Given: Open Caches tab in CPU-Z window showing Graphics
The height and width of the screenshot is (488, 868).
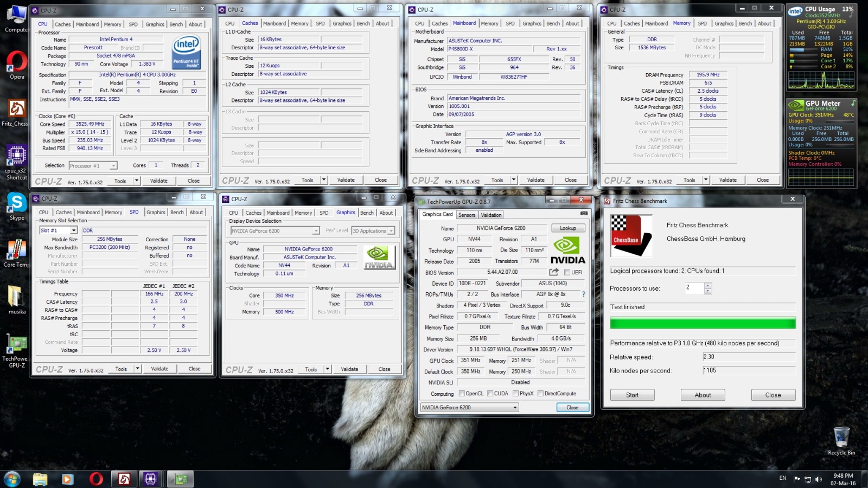Looking at the screenshot, I should pos(253,213).
